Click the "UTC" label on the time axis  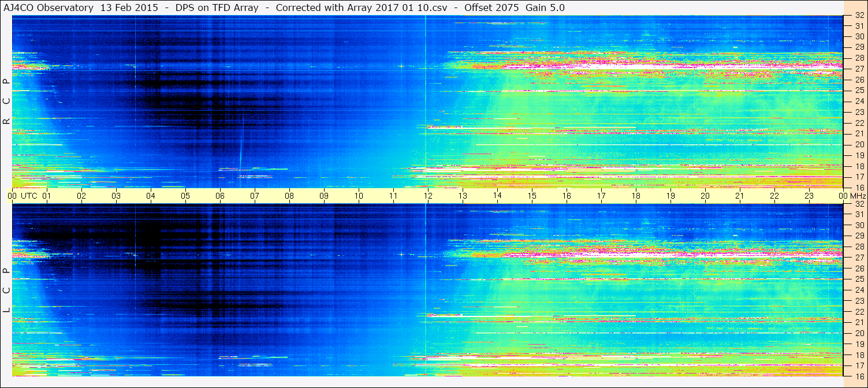pyautogui.click(x=29, y=196)
